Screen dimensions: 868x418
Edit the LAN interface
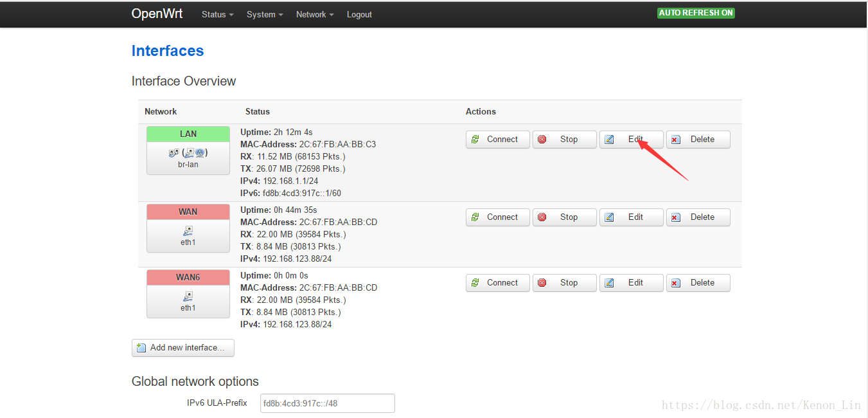[632, 140]
